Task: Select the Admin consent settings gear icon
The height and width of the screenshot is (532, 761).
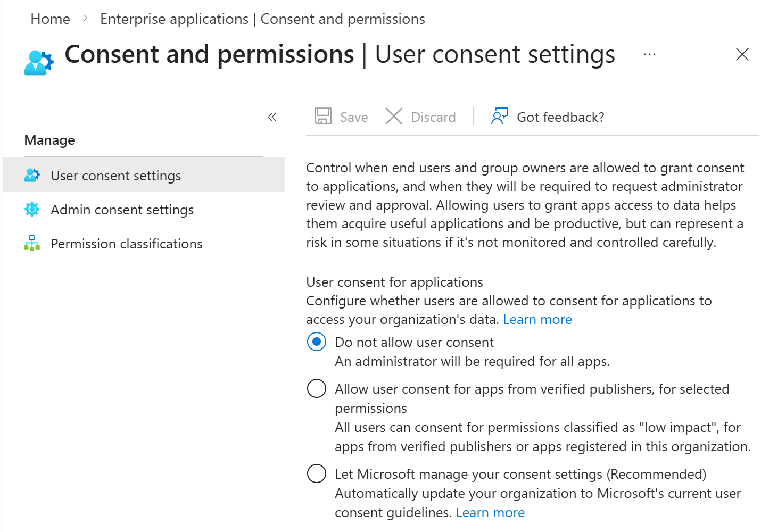Action: [x=32, y=209]
